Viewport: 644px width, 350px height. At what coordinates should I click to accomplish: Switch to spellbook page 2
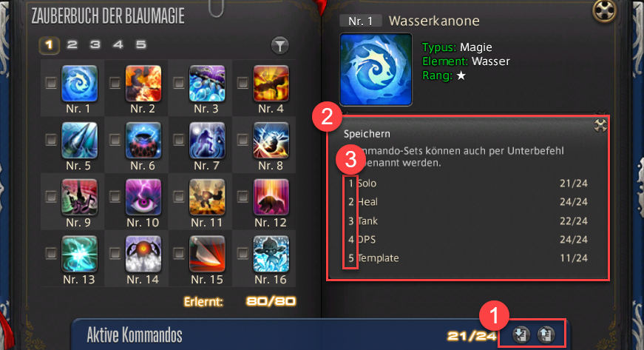(x=72, y=44)
